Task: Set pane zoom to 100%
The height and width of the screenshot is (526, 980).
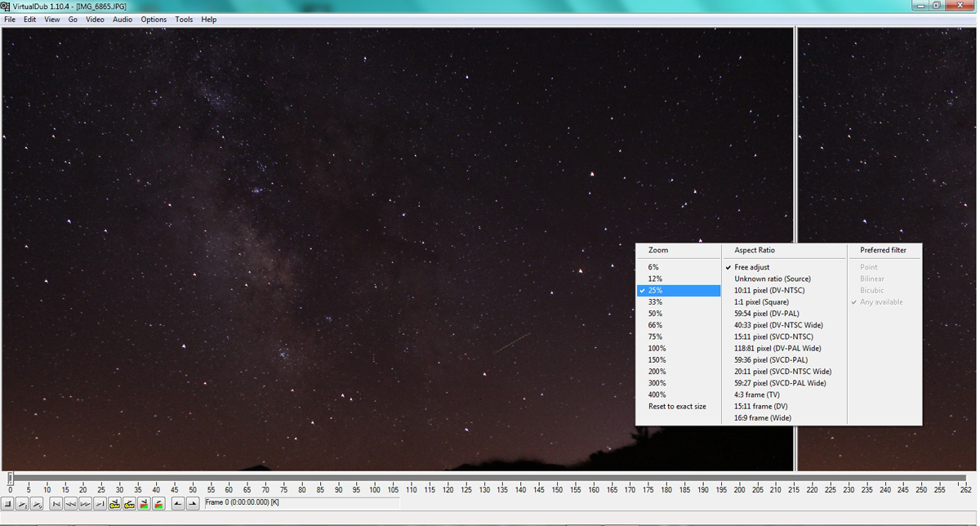Action: coord(679,348)
